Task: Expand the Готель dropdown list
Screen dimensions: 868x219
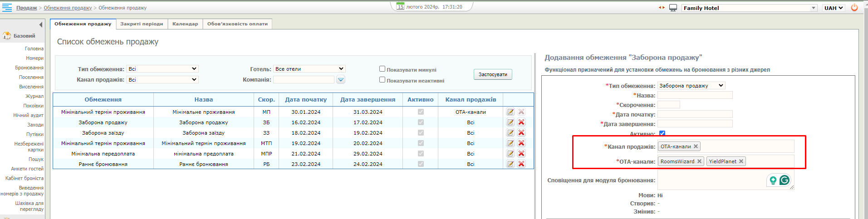Action: tap(309, 69)
